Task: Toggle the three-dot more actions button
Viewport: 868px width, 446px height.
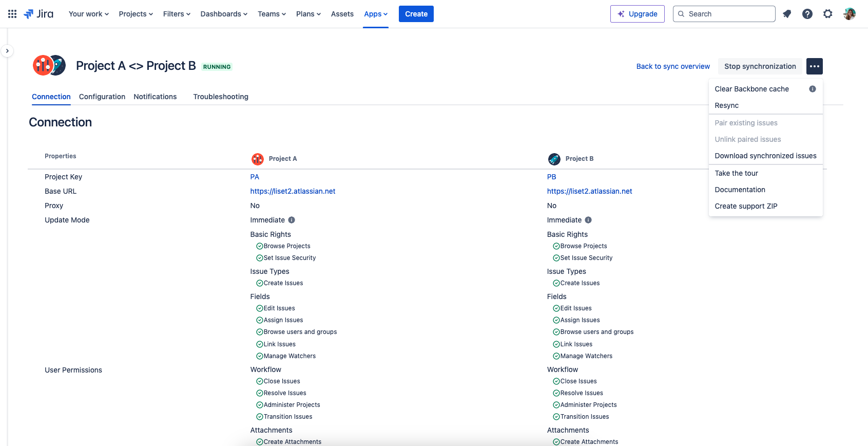Action: coord(815,66)
